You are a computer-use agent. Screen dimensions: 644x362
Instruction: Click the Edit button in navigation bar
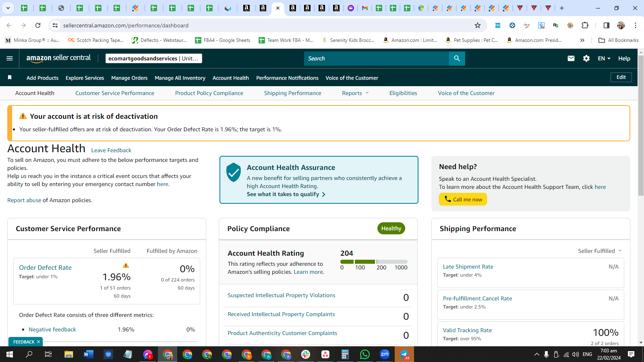(621, 77)
